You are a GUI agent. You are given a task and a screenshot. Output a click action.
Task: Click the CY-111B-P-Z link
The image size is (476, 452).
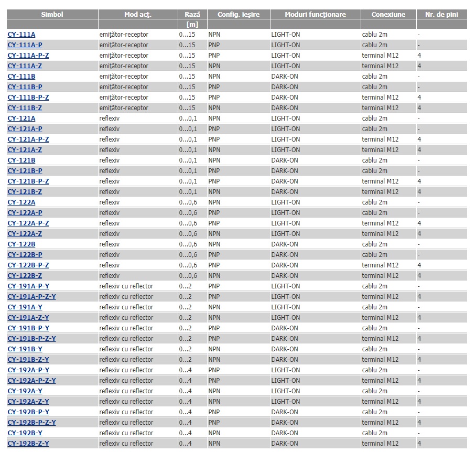point(28,98)
